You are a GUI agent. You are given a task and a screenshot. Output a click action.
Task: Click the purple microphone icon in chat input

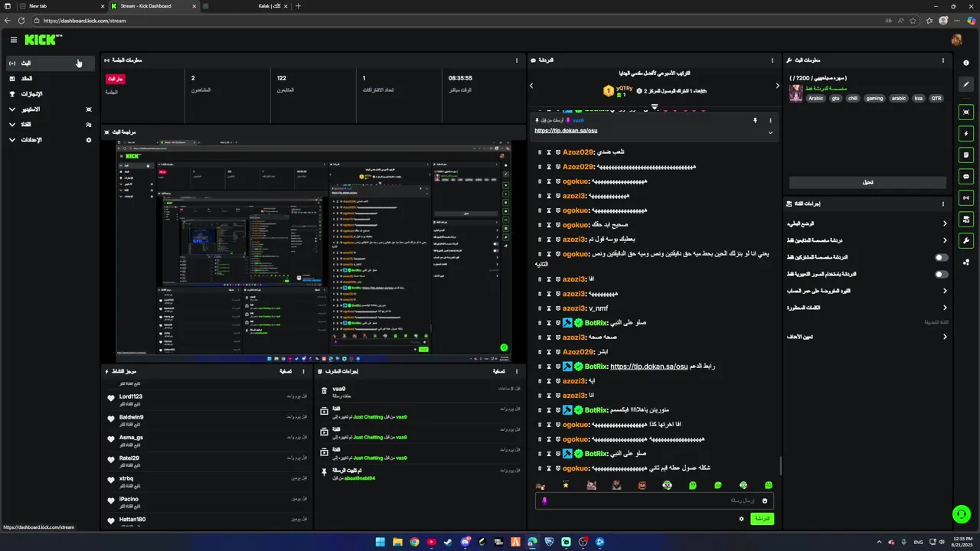[x=544, y=500]
